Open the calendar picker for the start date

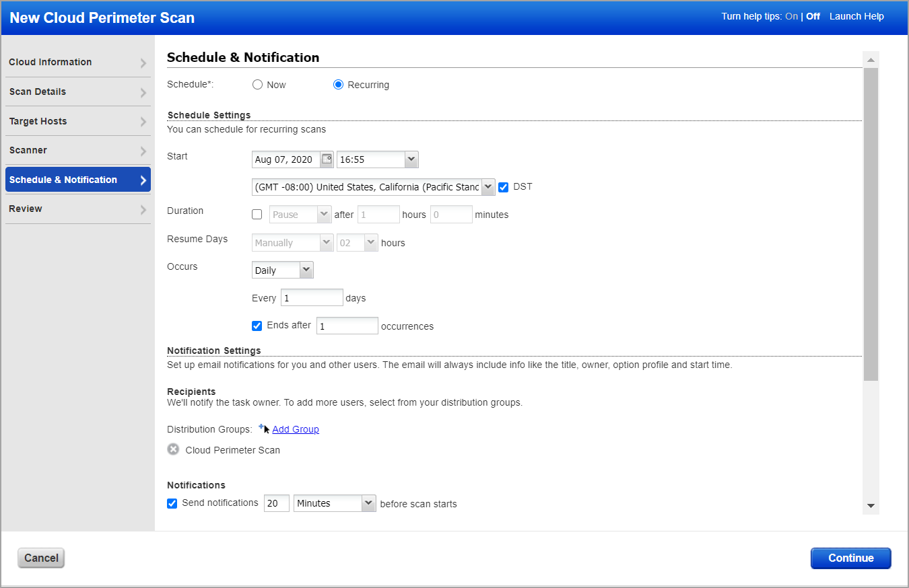point(327,159)
